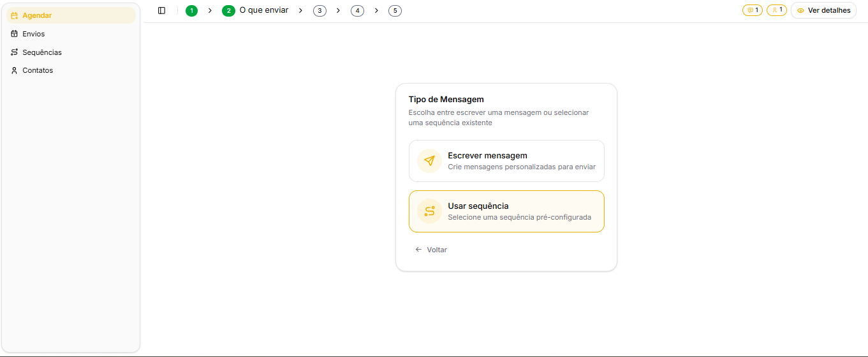Click the contact count badge
The width and height of the screenshot is (868, 357).
pos(776,10)
